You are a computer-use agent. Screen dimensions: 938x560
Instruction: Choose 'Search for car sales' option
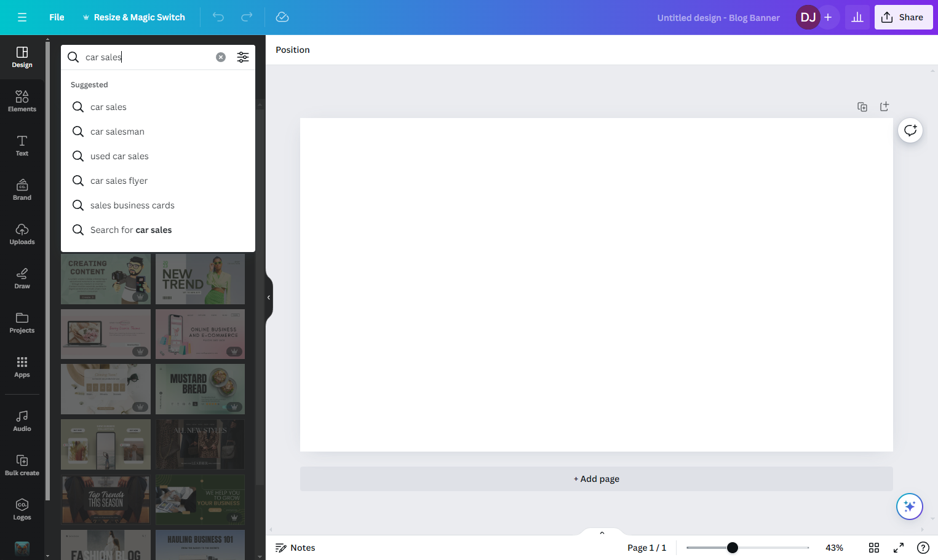158,230
